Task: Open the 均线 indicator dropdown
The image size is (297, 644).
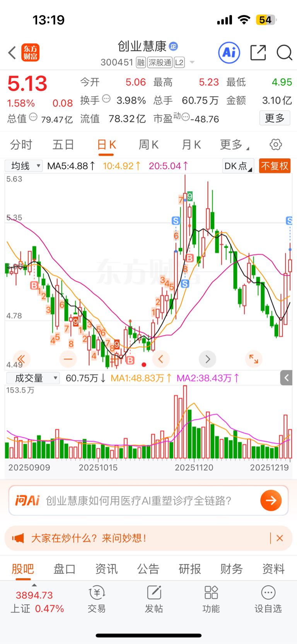Action: click(x=24, y=166)
